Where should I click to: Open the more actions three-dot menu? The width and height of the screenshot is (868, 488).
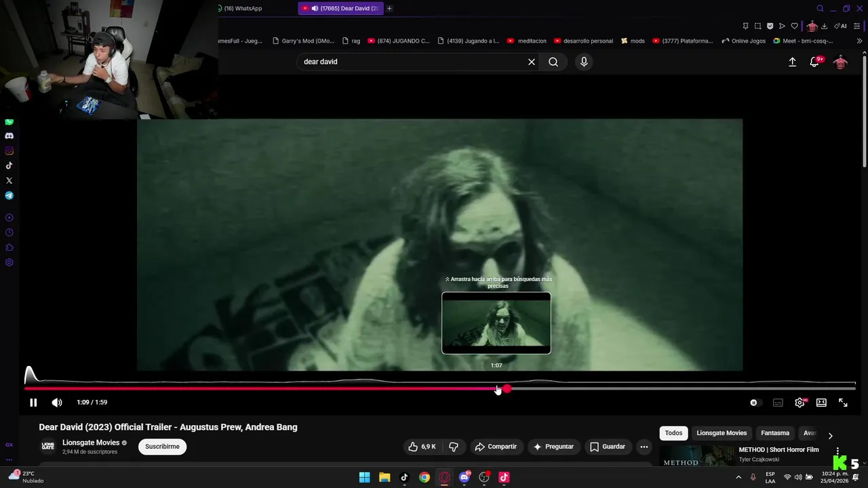point(644,447)
